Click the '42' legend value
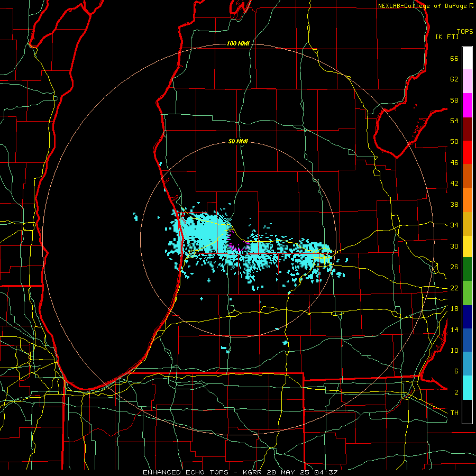Screen dimensions: 476x476 [x=454, y=184]
